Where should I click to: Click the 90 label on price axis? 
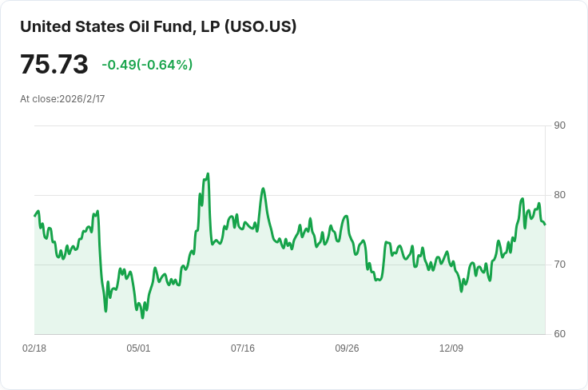click(559, 125)
